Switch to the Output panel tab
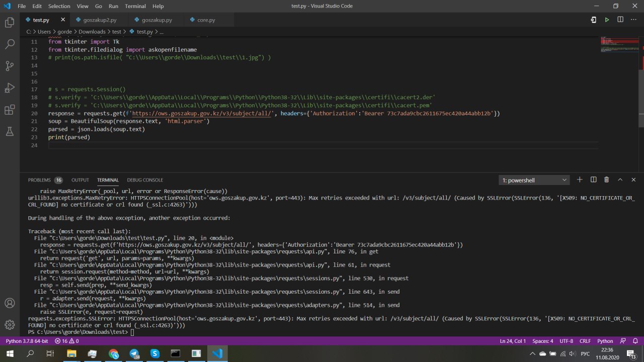The width and height of the screenshot is (644, 362). (80, 180)
